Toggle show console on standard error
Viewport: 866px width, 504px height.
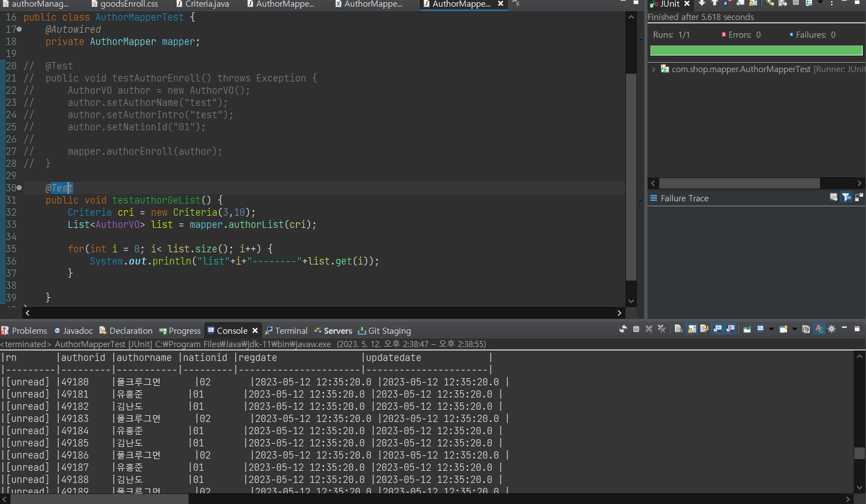731,329
